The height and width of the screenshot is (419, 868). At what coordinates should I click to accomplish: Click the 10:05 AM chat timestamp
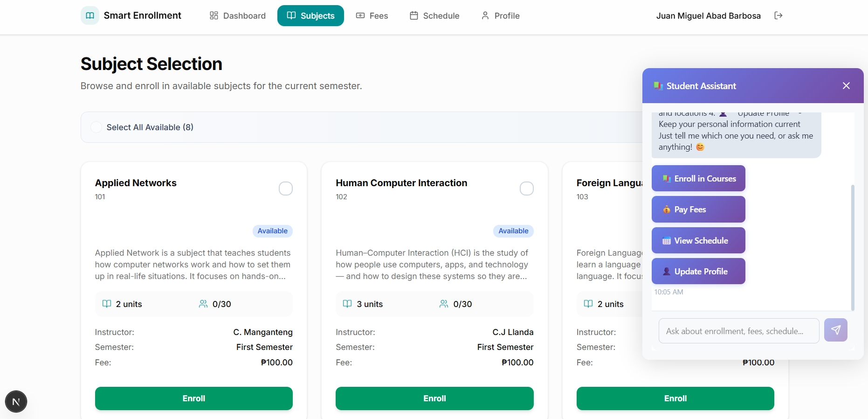coord(668,292)
